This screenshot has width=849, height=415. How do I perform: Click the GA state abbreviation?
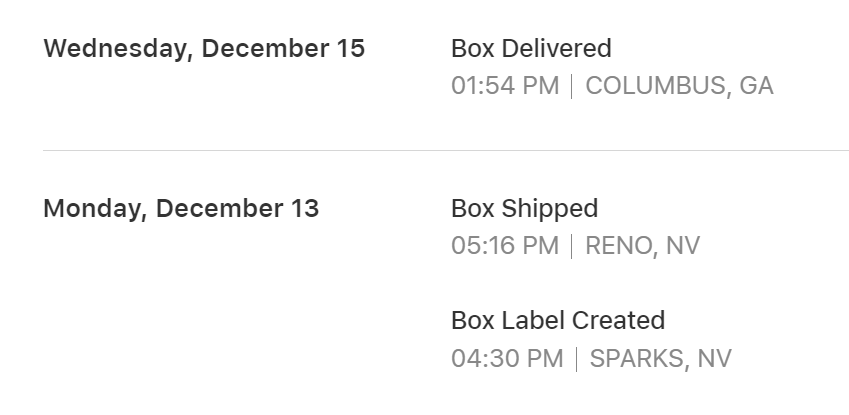click(756, 86)
